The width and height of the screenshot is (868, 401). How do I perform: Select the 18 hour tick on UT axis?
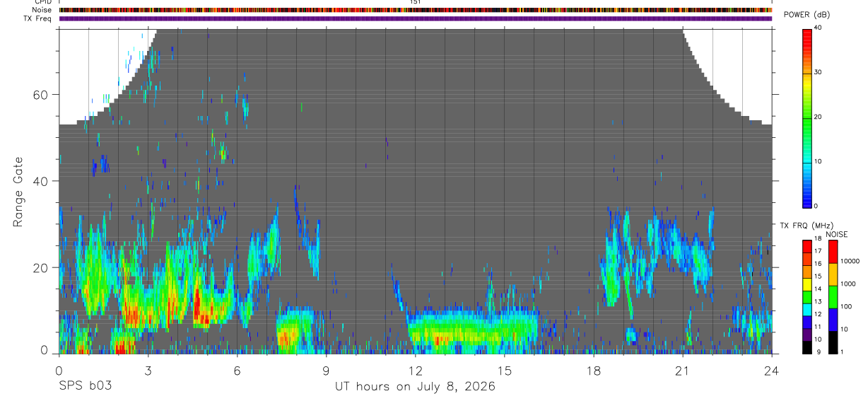(594, 370)
